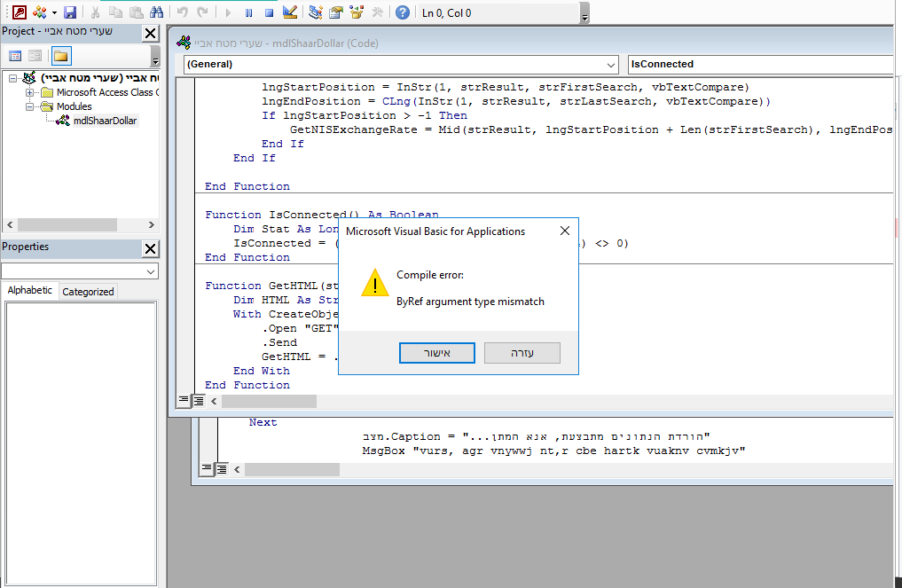Click the Copy icon in toolbar
Viewport: 902px width, 588px height.
(115, 12)
